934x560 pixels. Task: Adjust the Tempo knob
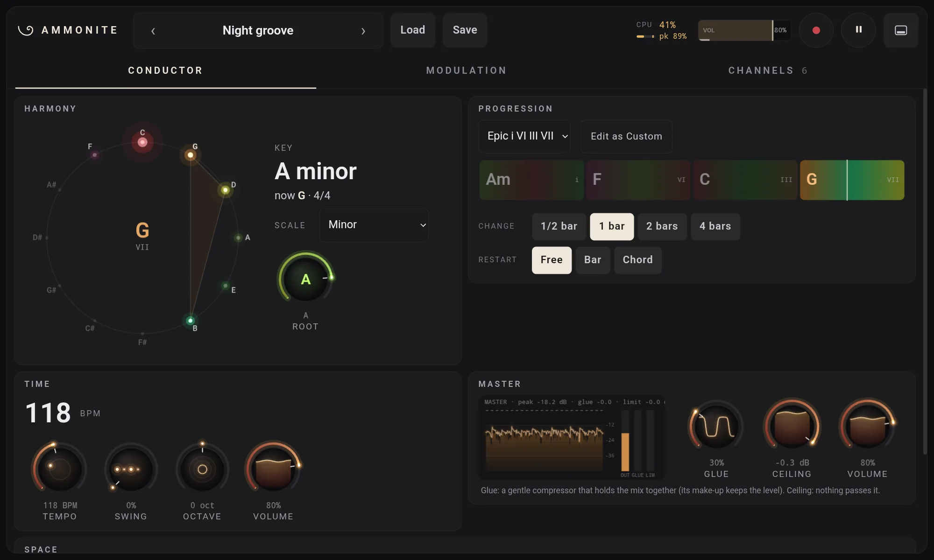click(59, 469)
